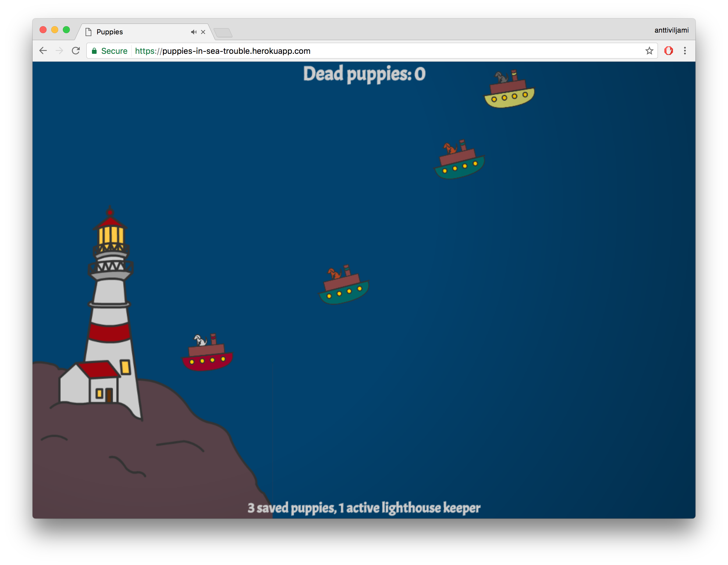Open a new tab
Viewport: 728px width, 565px height.
[223, 33]
